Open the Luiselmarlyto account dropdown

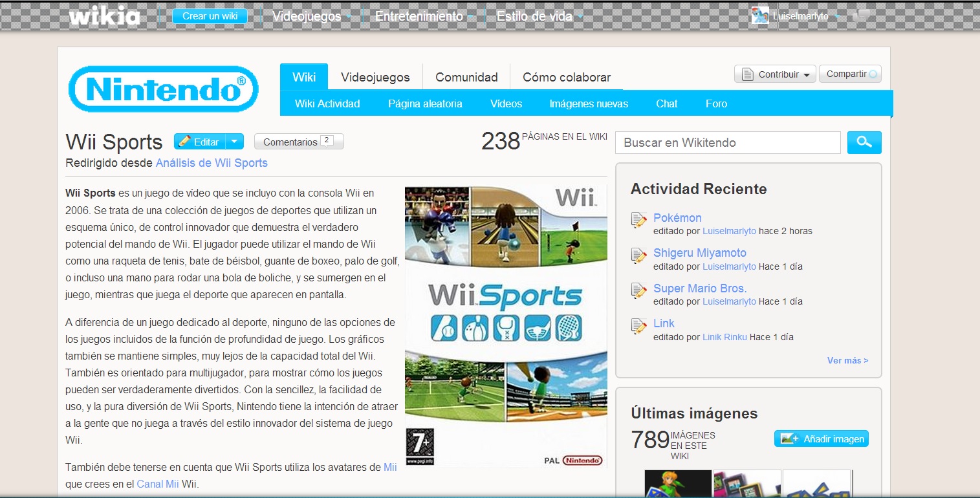tap(838, 17)
